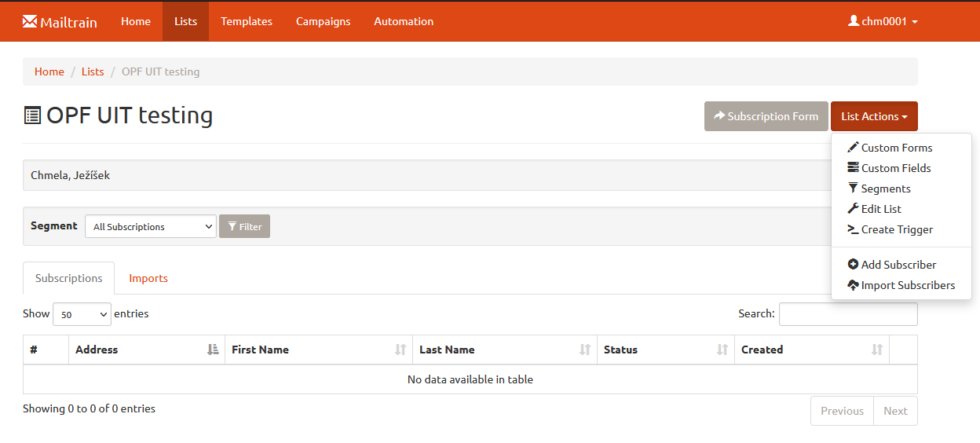The image size is (980, 443).
Task: Click the Subscription Form button
Action: coord(766,116)
